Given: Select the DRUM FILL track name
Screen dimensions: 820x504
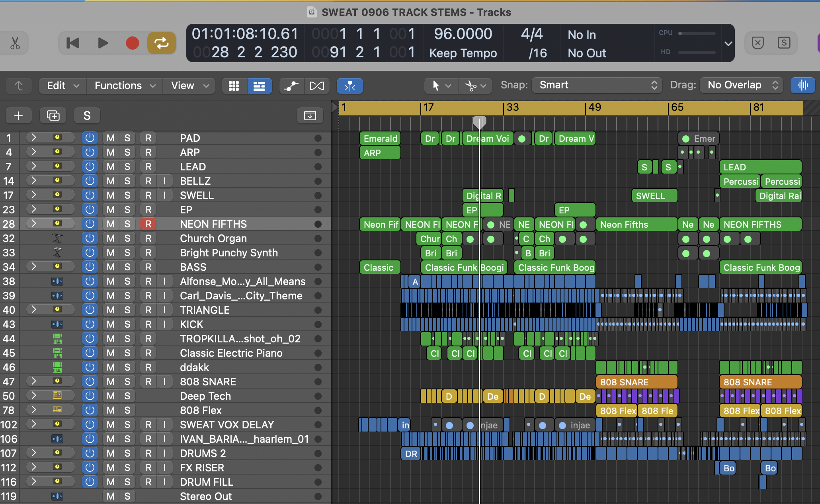Looking at the screenshot, I should pos(207,482).
